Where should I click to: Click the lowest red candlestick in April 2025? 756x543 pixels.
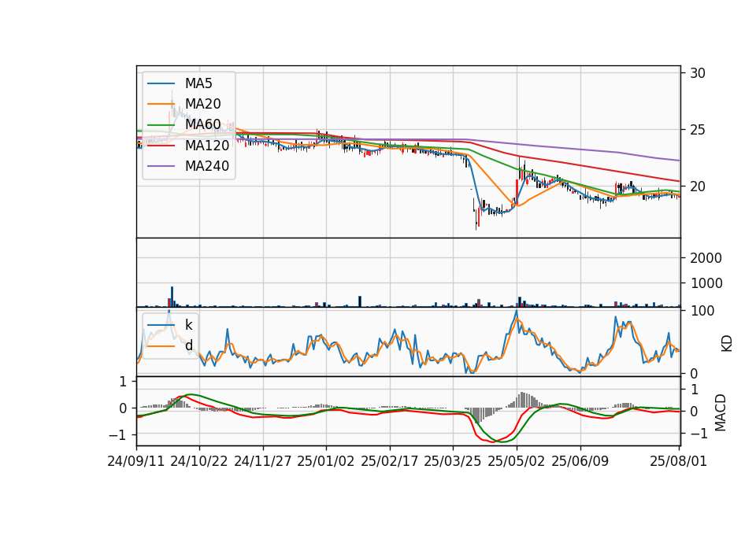(477, 219)
